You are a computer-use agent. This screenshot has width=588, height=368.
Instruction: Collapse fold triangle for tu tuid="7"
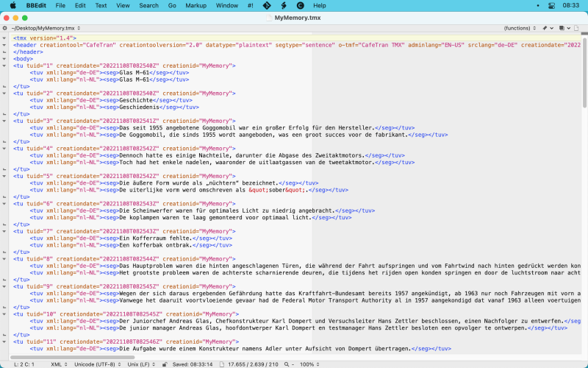click(x=4, y=231)
